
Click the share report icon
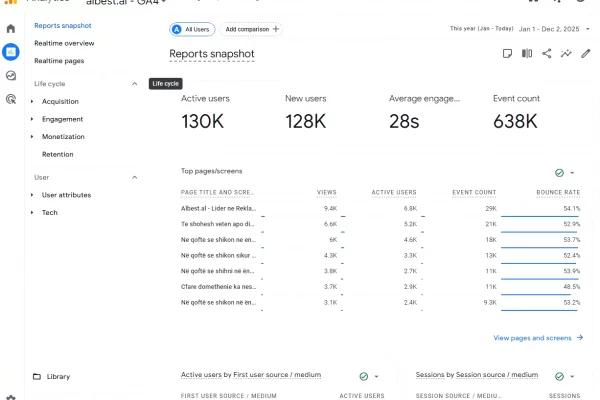(547, 54)
